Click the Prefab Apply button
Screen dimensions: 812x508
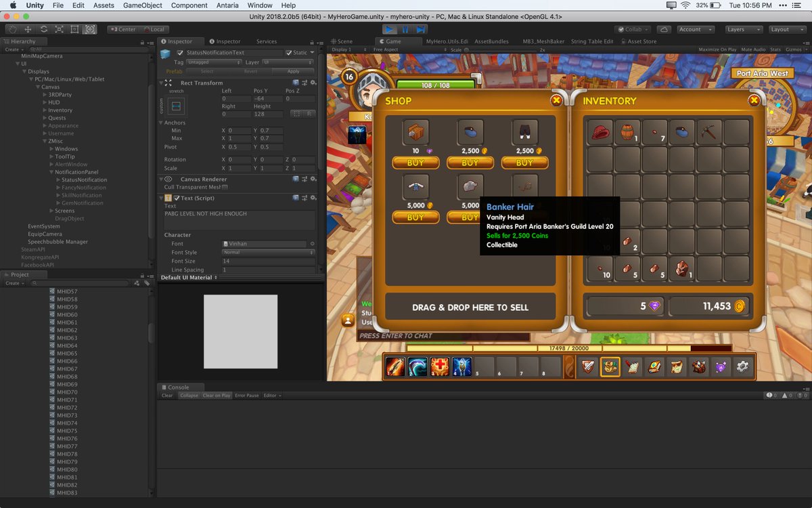(x=293, y=71)
